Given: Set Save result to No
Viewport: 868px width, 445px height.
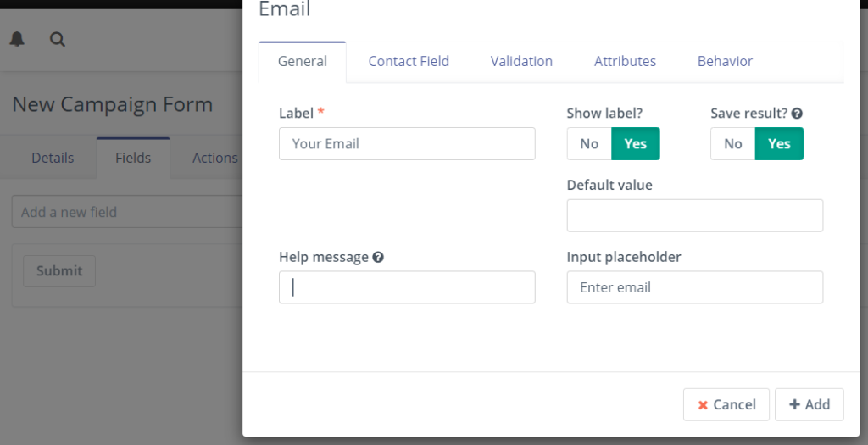Looking at the screenshot, I should click(733, 144).
